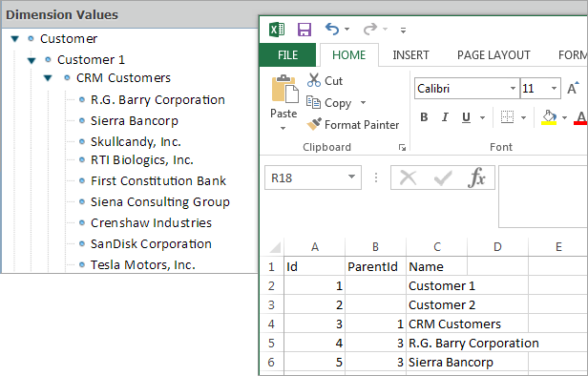Select Customer 1 in Dimension Values tree
The image size is (588, 376).
91,59
